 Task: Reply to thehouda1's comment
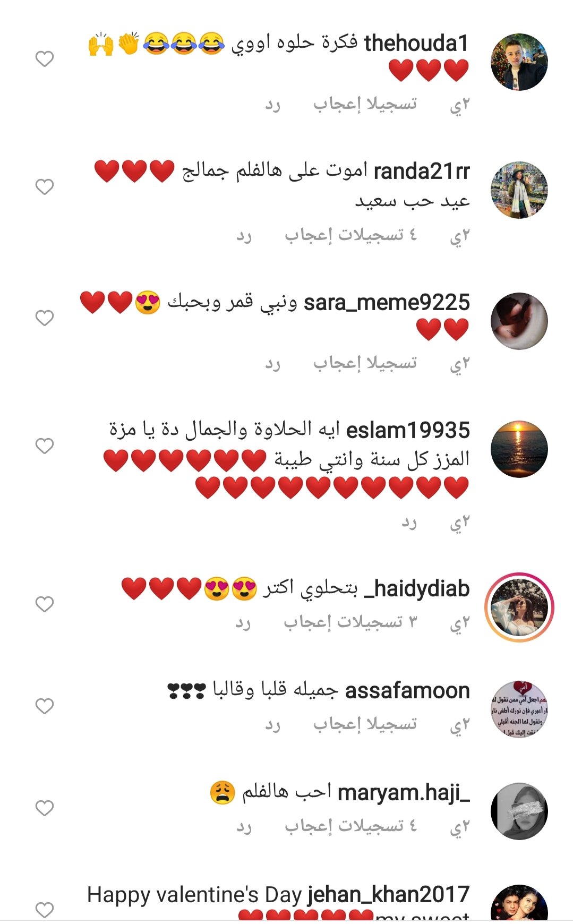point(273,105)
